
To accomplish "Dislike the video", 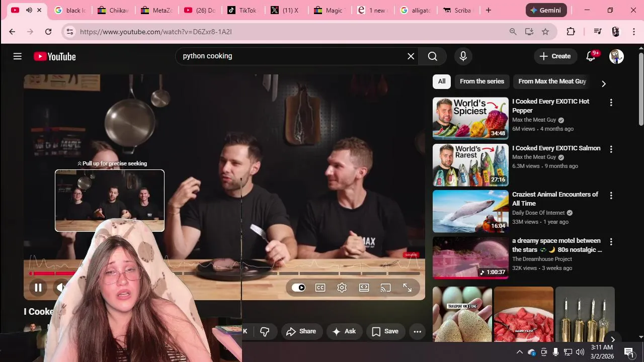I will coord(265,331).
